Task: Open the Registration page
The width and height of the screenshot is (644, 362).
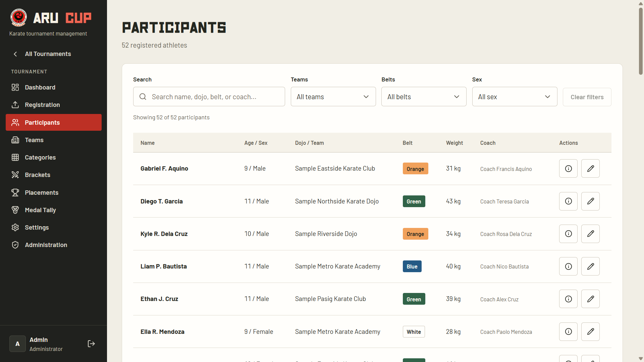Action: 54,105
